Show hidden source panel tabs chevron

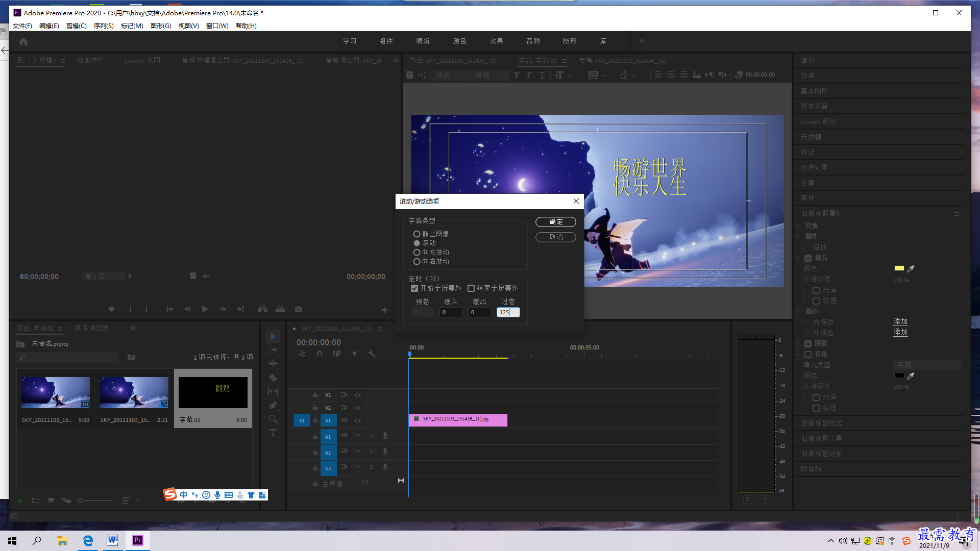point(396,60)
